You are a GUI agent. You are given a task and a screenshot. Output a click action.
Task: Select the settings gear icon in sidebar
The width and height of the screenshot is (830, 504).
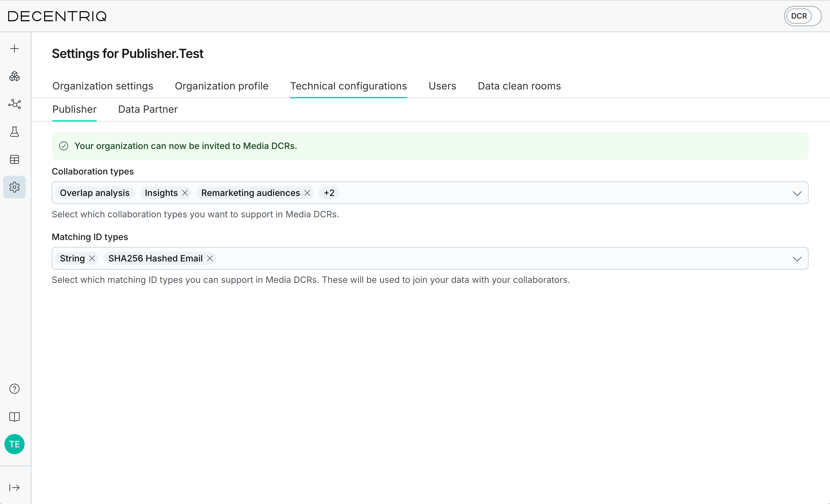[x=14, y=187]
